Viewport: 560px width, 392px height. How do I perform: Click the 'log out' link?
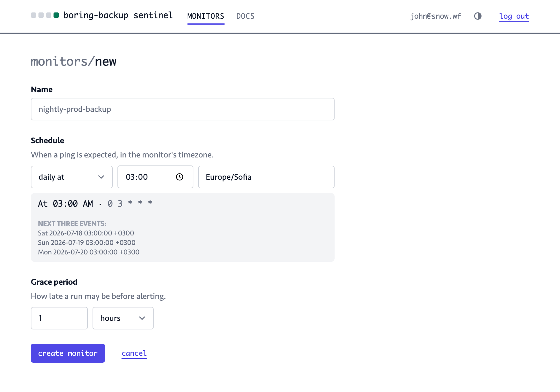[x=514, y=16]
